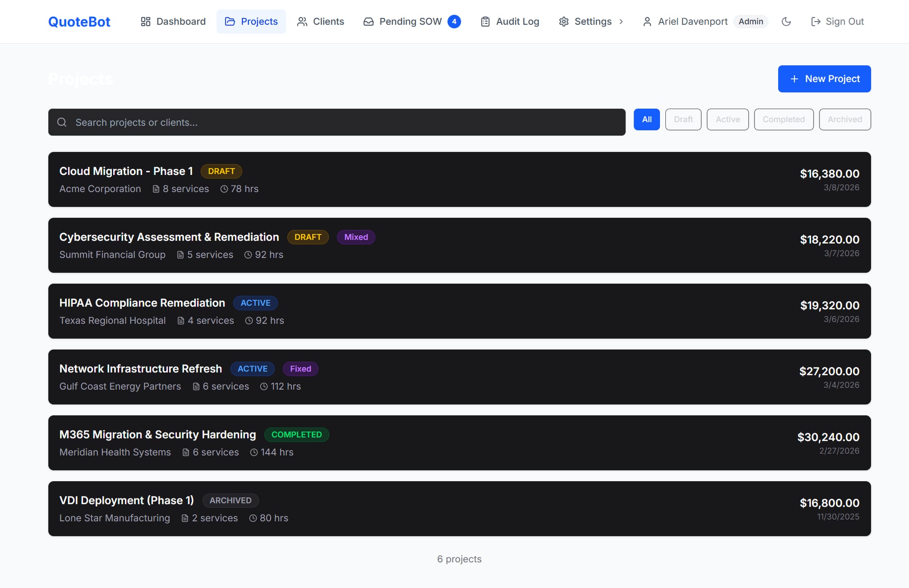The image size is (909, 588).
Task: Click the Projects folder icon
Action: click(x=229, y=21)
